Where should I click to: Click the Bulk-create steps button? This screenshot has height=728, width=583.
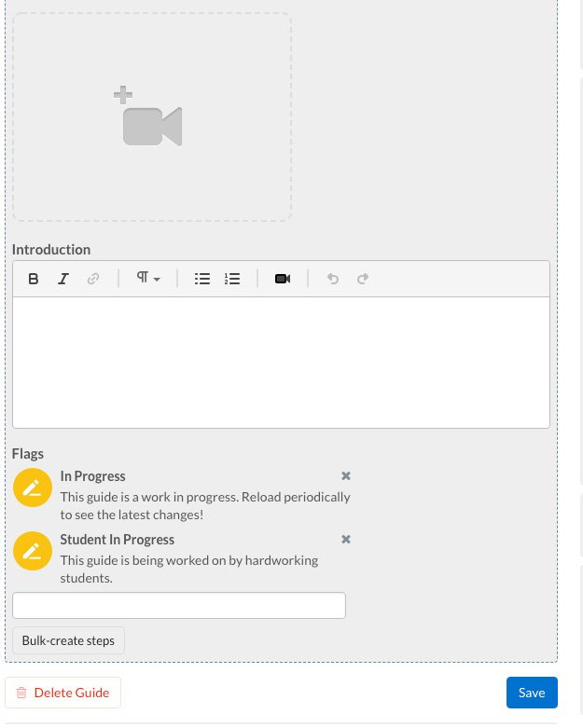coord(68,640)
